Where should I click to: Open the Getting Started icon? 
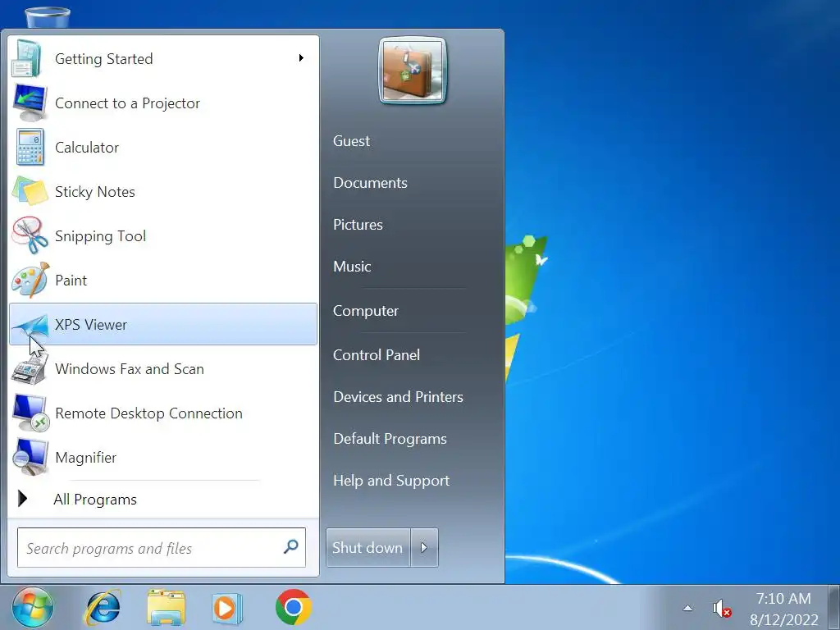point(28,58)
